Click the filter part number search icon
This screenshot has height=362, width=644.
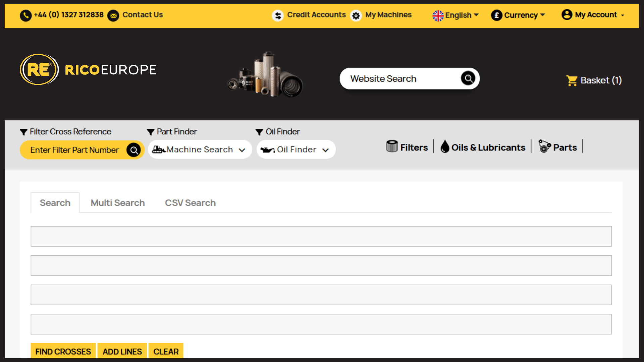(x=133, y=150)
